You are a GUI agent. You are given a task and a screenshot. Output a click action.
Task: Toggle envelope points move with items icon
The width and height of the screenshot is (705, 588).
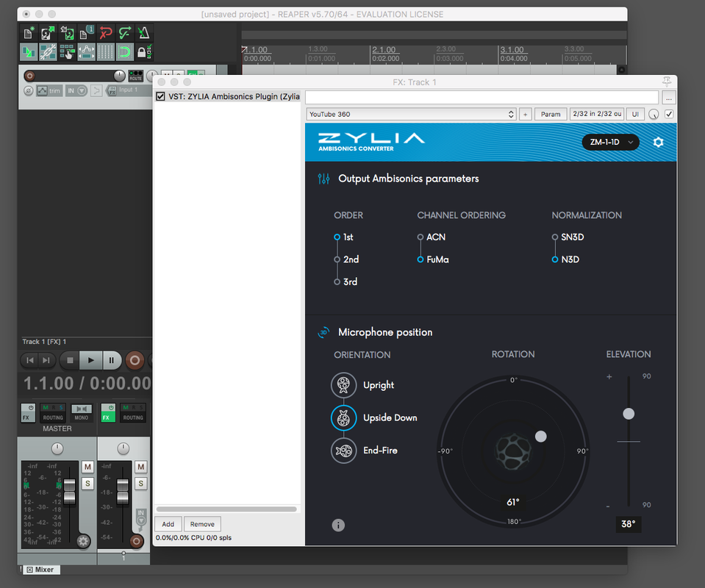[x=86, y=52]
